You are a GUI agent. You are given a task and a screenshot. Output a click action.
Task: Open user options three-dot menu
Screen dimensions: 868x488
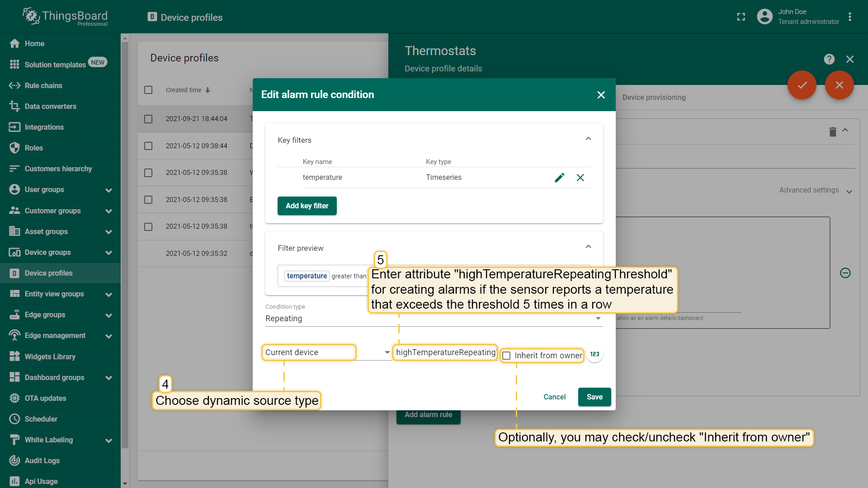click(850, 17)
